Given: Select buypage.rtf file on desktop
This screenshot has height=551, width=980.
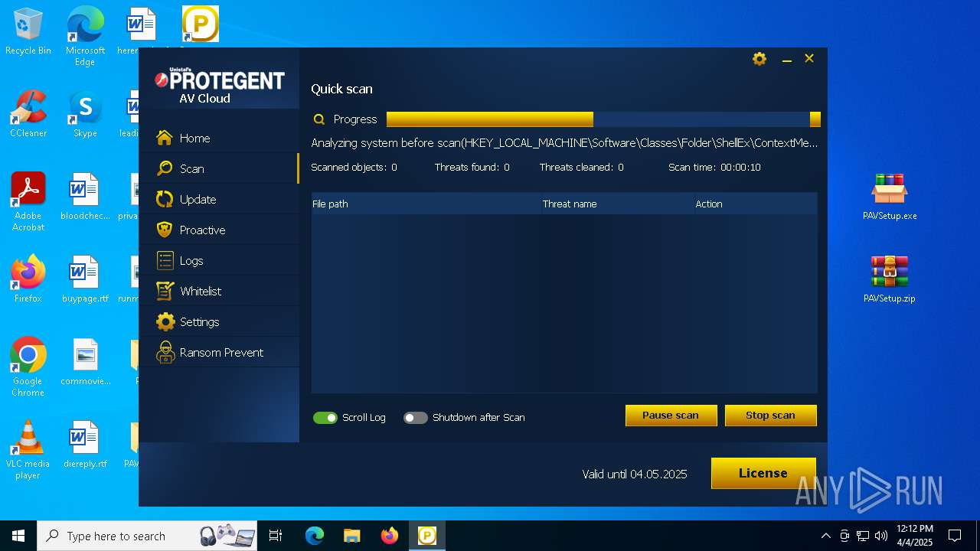Looking at the screenshot, I should coord(85,279).
